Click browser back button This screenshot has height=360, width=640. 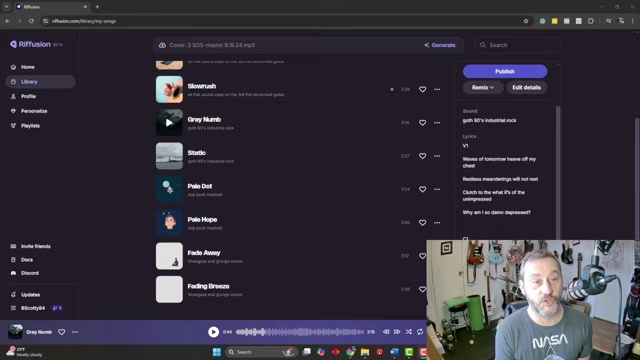7,21
